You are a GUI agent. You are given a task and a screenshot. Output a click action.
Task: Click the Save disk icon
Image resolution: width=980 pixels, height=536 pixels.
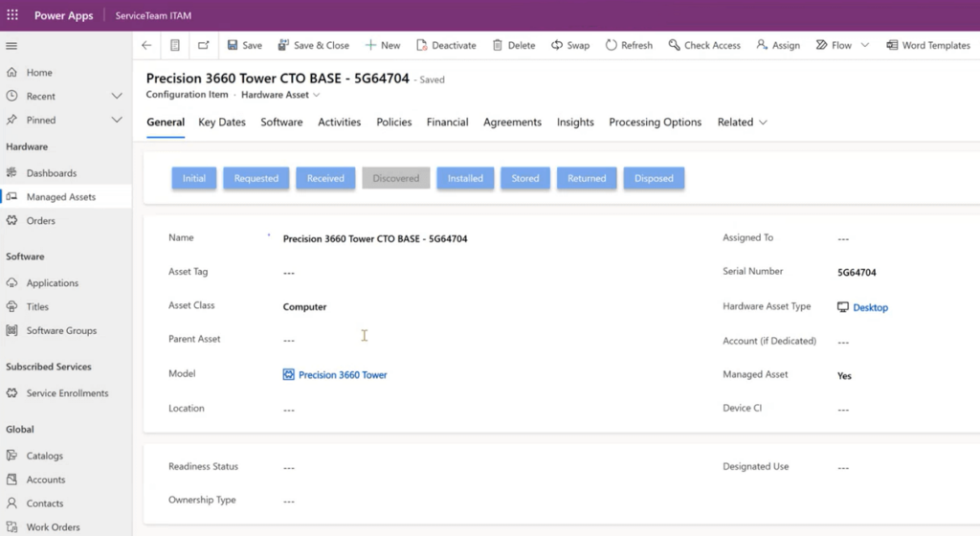(233, 45)
